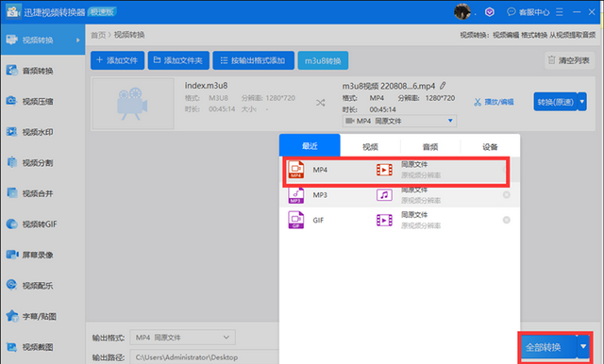Open 字幕/贴图 in the sidebar
604x364 pixels.
(x=42, y=316)
